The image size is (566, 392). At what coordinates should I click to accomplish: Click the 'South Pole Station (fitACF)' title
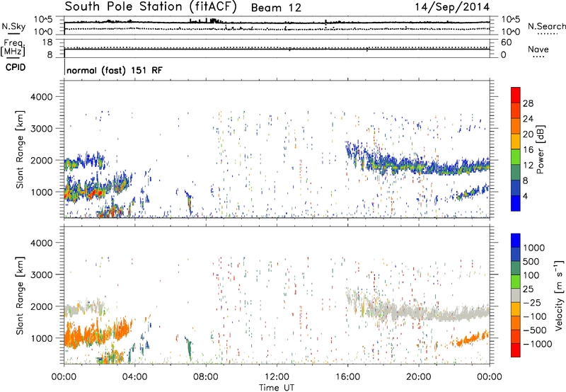(x=151, y=7)
